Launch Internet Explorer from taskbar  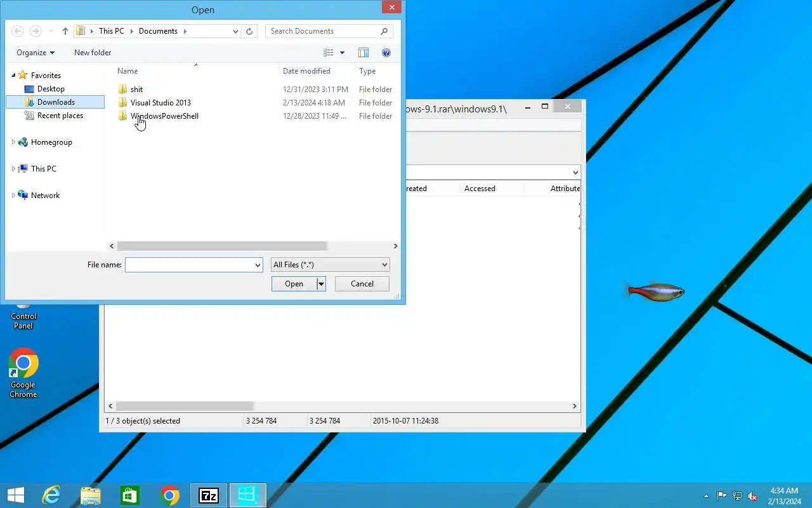pyautogui.click(x=51, y=495)
